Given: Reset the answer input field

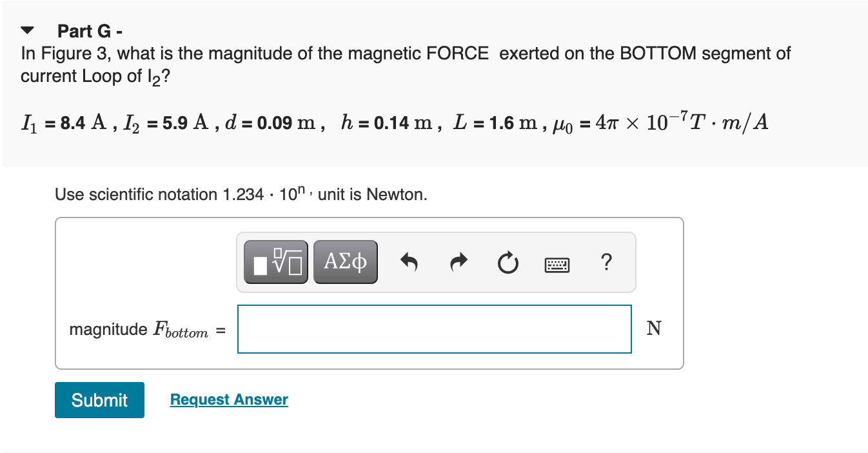Looking at the screenshot, I should tap(508, 261).
